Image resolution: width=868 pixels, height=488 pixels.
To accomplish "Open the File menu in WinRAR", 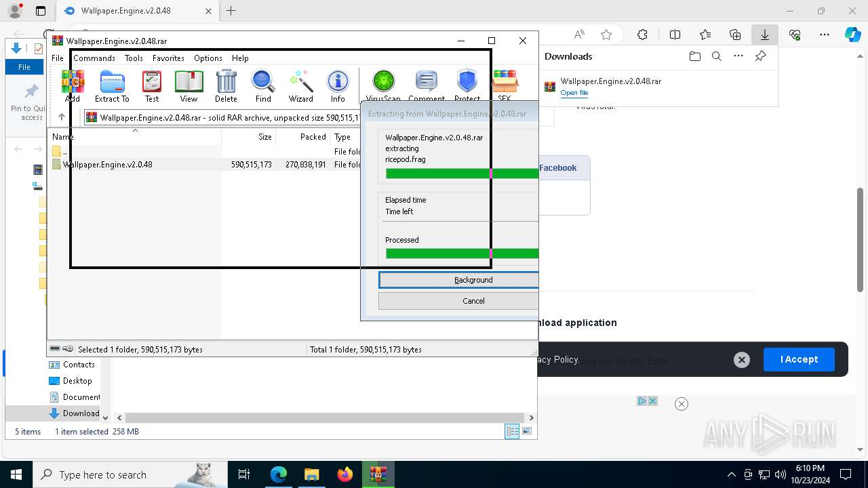I will (x=58, y=58).
